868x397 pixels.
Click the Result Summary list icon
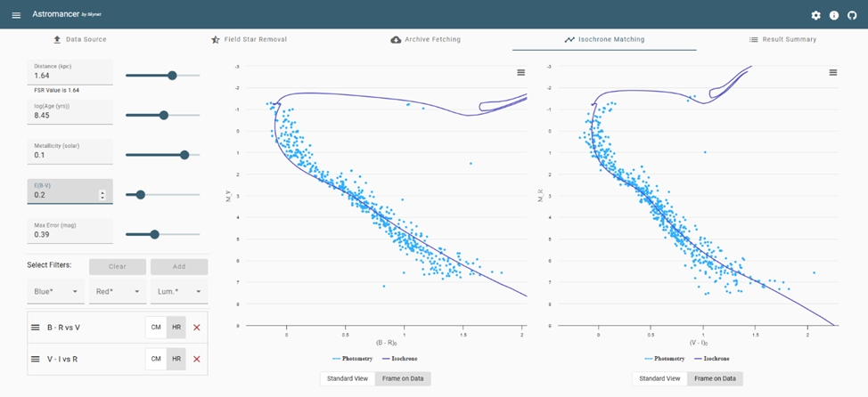[753, 40]
